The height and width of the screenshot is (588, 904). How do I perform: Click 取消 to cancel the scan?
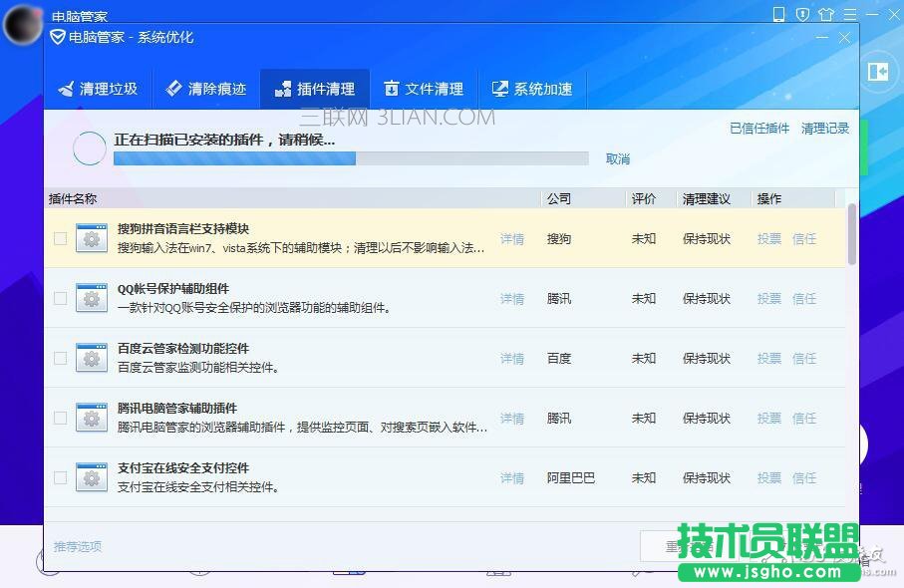coord(618,159)
